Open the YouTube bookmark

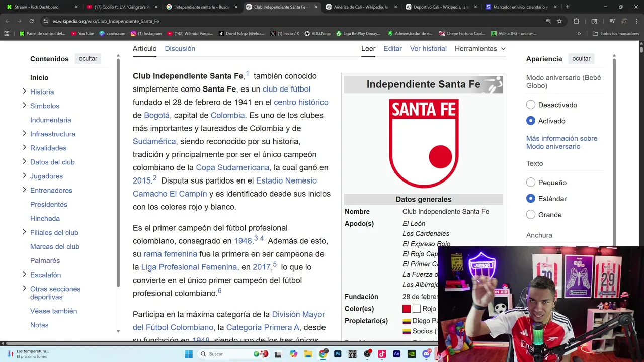click(83, 34)
